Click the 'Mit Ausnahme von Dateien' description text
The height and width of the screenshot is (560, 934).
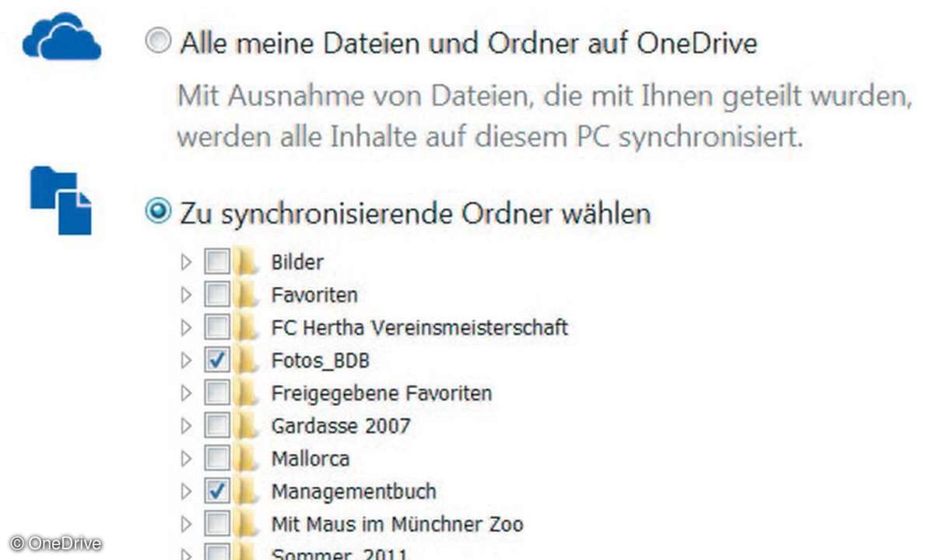click(x=544, y=117)
